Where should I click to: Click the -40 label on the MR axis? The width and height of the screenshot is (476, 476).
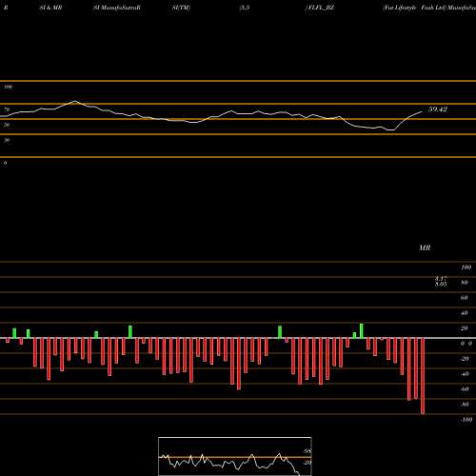[x=465, y=374]
